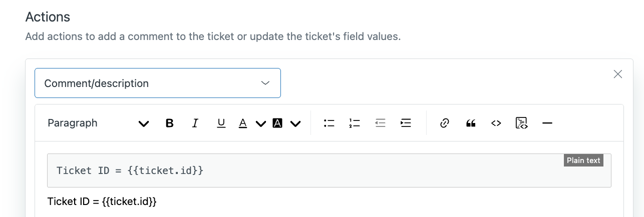This screenshot has width=644, height=217.
Task: Insert a horizontal divider line
Action: tap(547, 123)
